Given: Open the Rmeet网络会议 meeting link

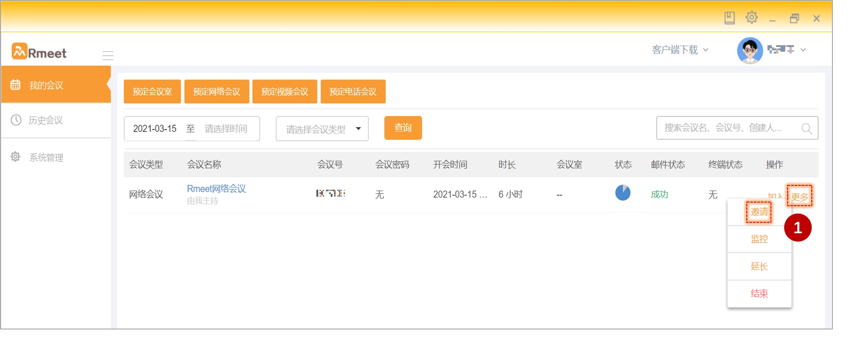Looking at the screenshot, I should pos(216,189).
